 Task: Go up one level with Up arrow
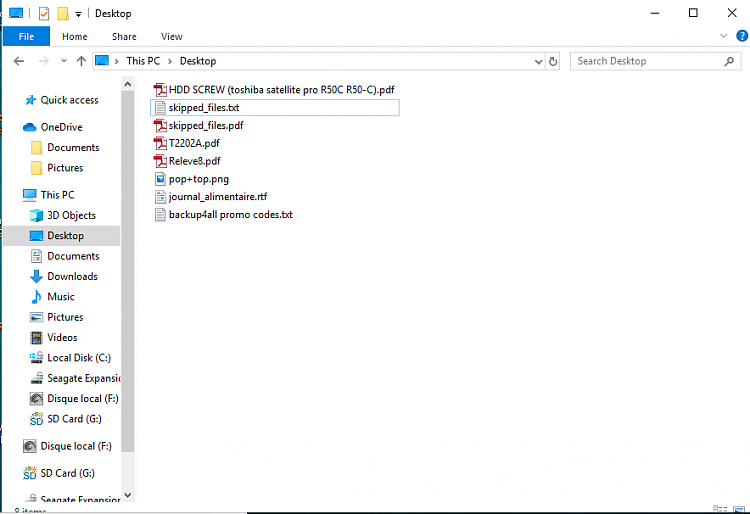click(x=81, y=61)
